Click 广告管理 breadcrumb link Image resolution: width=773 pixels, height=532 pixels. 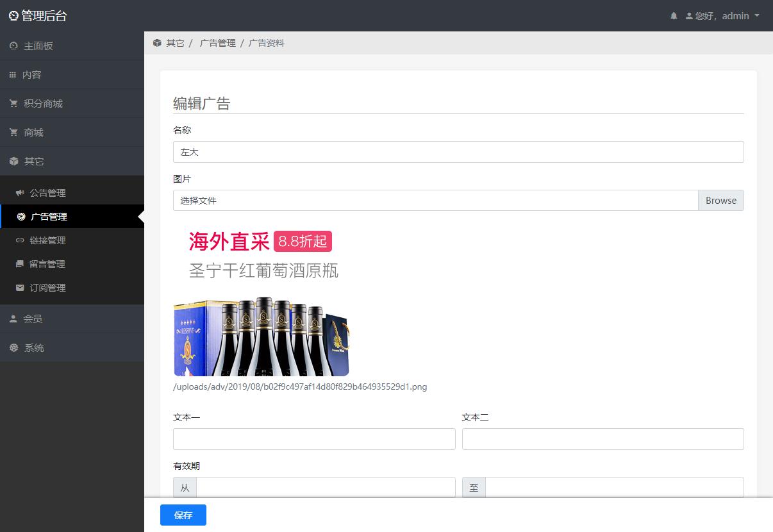click(218, 43)
